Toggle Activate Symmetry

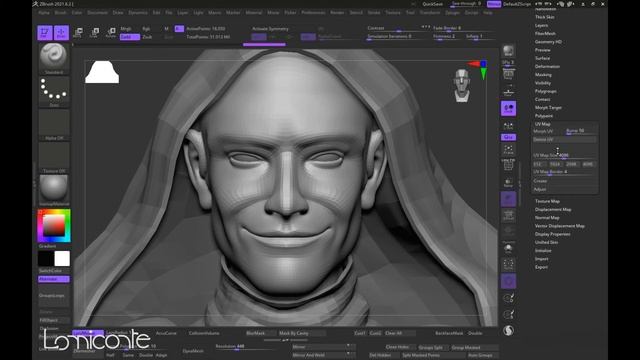click(270, 29)
